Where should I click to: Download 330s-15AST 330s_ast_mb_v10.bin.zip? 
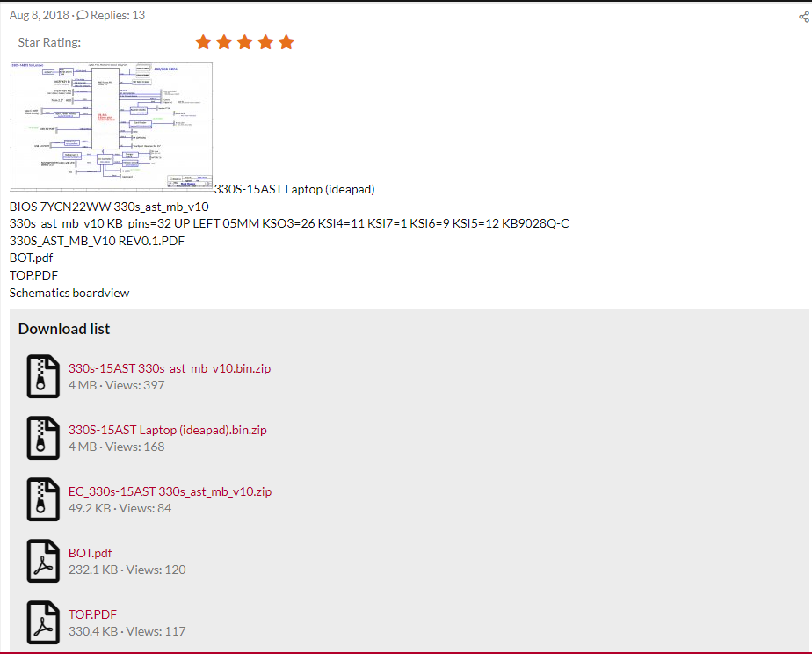[x=170, y=368]
